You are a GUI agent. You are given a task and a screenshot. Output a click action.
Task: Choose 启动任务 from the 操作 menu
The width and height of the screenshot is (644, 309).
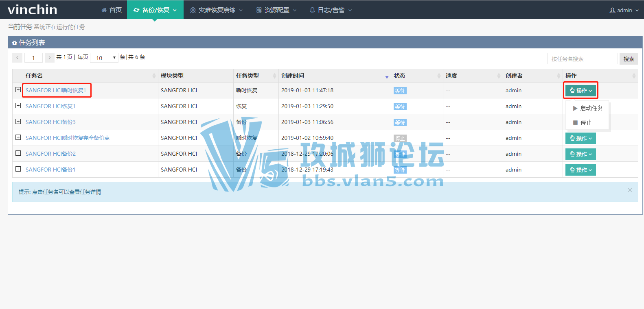click(x=587, y=108)
